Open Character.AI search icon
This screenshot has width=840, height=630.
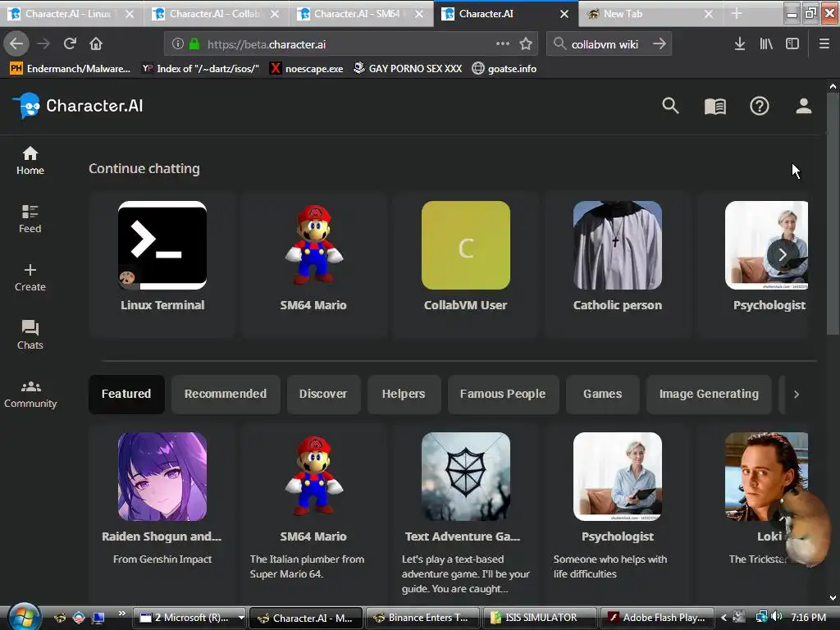(670, 106)
